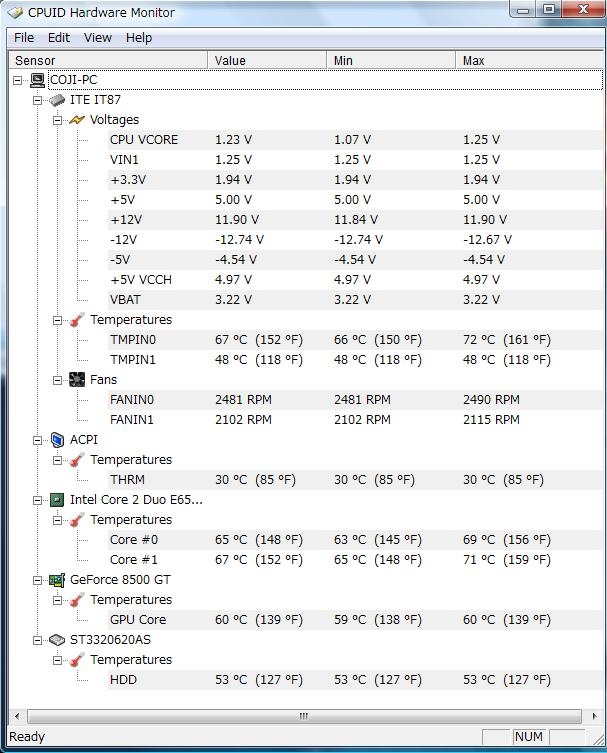The height and width of the screenshot is (753, 607).
Task: Open the File menu
Action: tap(24, 38)
